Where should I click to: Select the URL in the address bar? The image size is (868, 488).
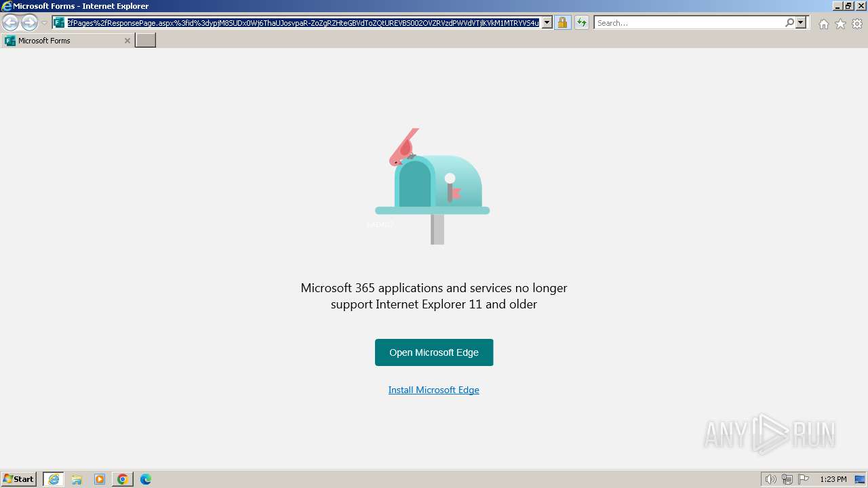coord(303,23)
